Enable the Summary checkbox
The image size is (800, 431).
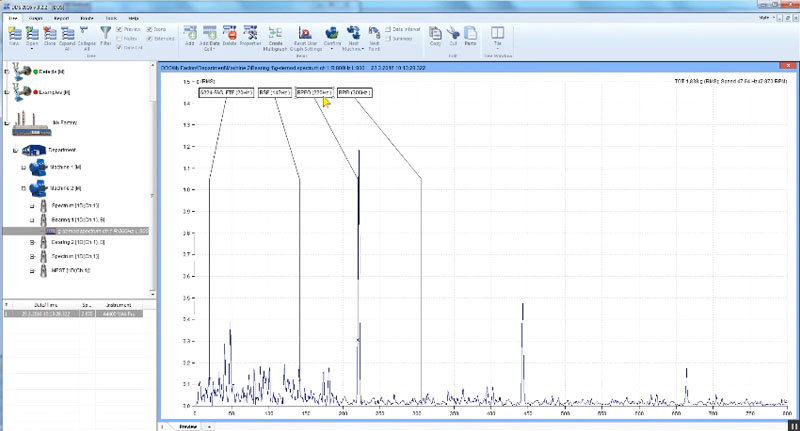point(389,39)
